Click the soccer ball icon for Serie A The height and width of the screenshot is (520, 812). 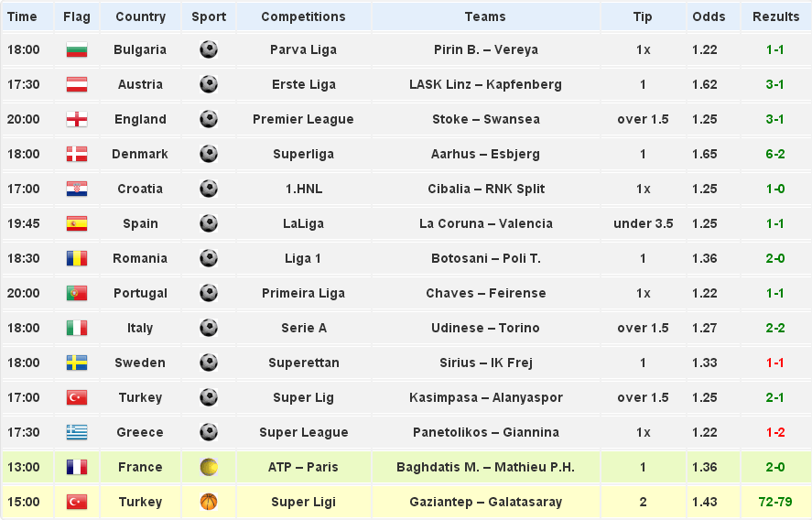pyautogui.click(x=209, y=329)
